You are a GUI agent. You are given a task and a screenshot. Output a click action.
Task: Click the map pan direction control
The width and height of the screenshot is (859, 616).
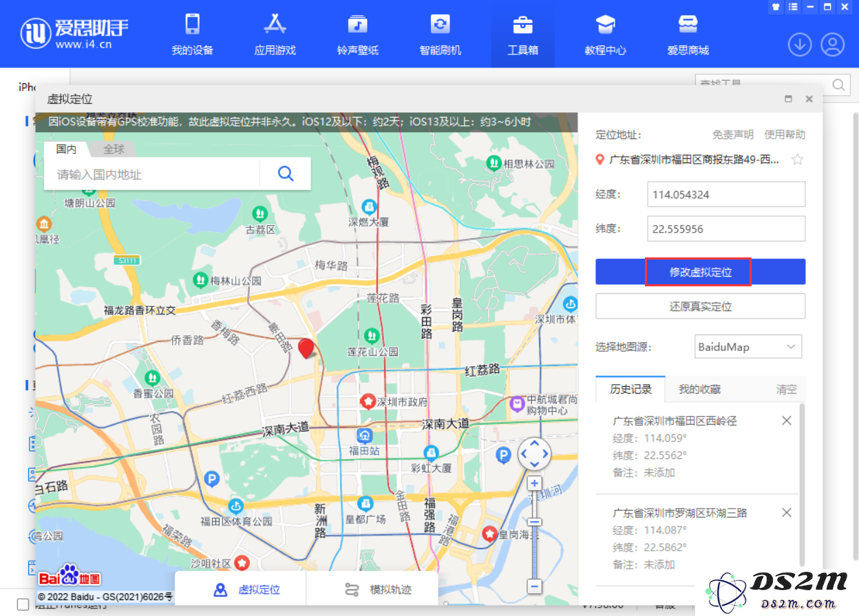pos(535,454)
